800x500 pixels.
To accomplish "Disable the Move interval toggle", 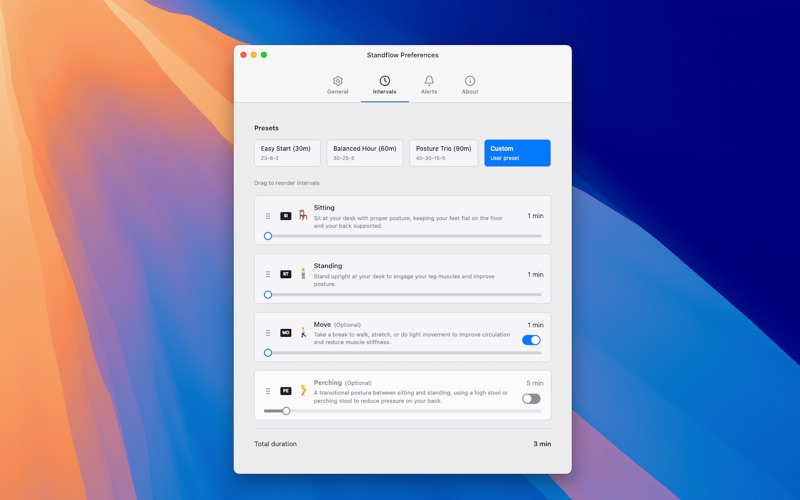I will pyautogui.click(x=531, y=340).
